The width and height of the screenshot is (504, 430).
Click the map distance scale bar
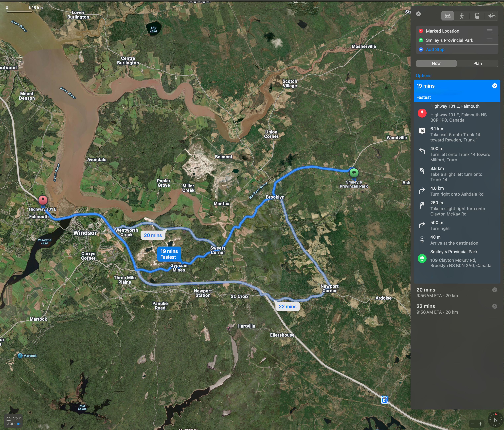(x=19, y=11)
